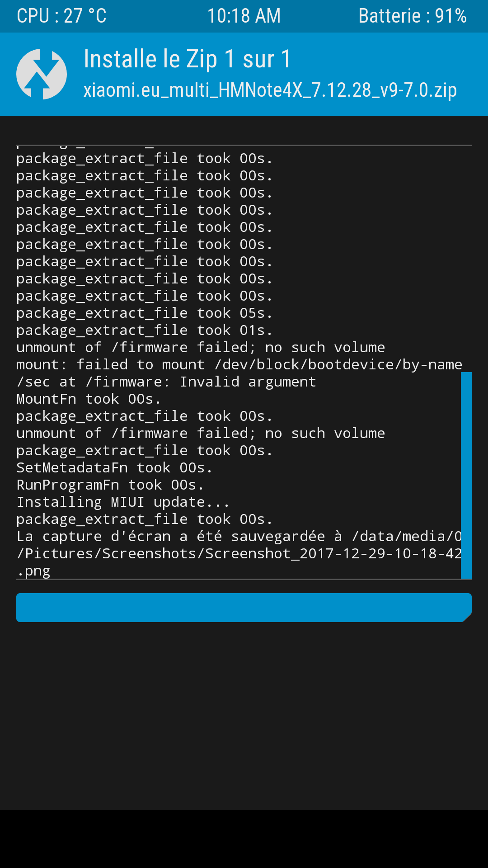Screen dimensions: 488x868
Task: Tap the blue installation progress bar
Action: [x=244, y=608]
